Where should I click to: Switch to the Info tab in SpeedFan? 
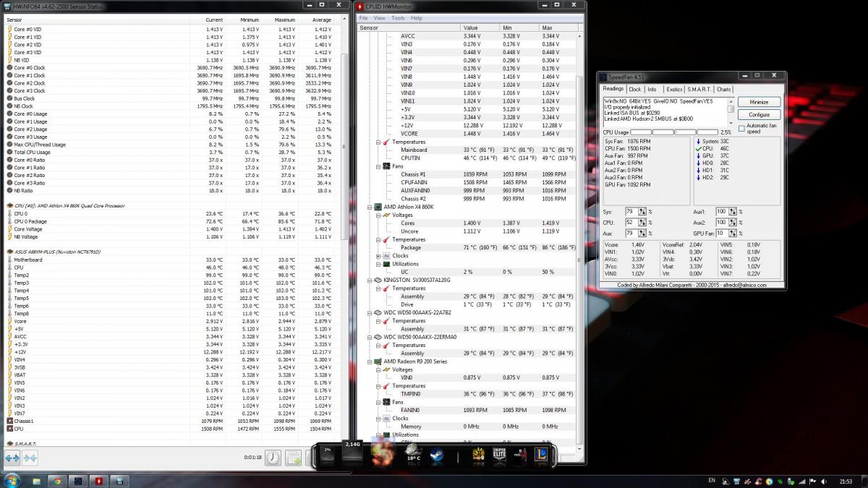pyautogui.click(x=652, y=90)
